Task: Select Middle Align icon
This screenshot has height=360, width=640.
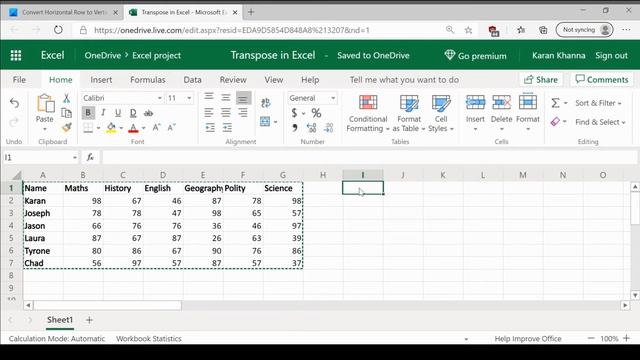Action: point(226,97)
